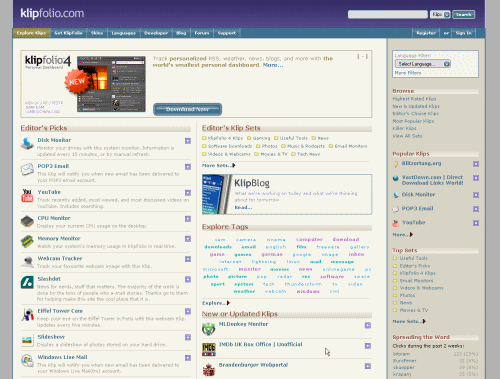Click the Download Now button
This screenshot has height=379, width=500.
point(187,109)
